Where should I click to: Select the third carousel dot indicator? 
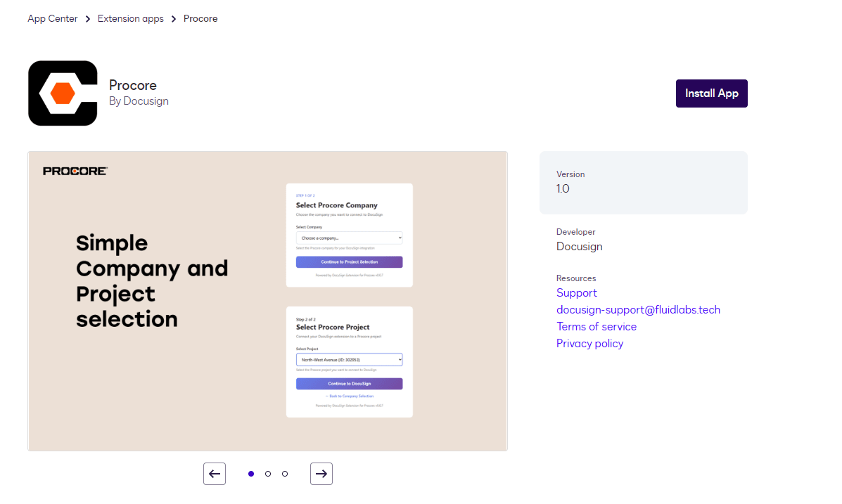pos(285,474)
